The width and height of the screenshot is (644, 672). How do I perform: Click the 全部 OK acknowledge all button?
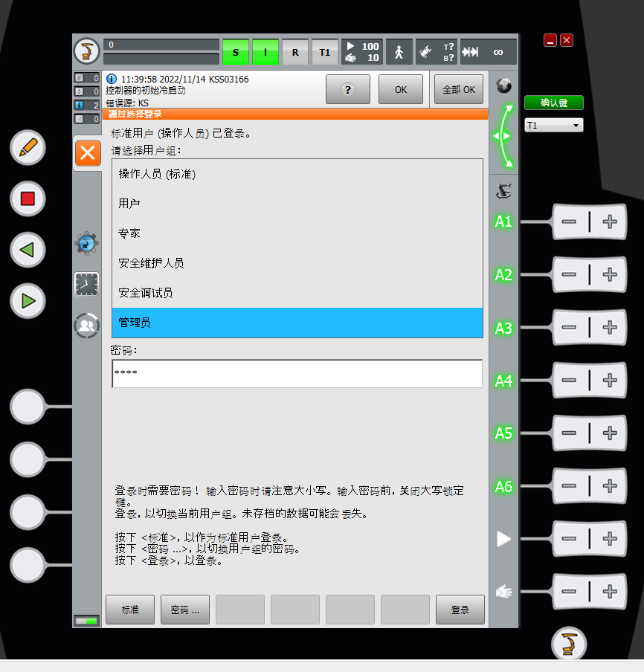(x=458, y=89)
